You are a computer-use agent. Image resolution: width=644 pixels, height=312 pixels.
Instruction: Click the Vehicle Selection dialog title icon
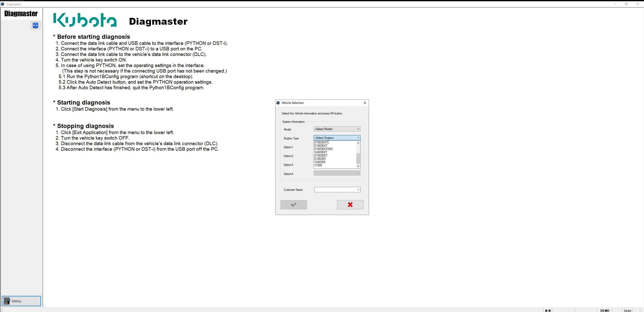coord(278,103)
